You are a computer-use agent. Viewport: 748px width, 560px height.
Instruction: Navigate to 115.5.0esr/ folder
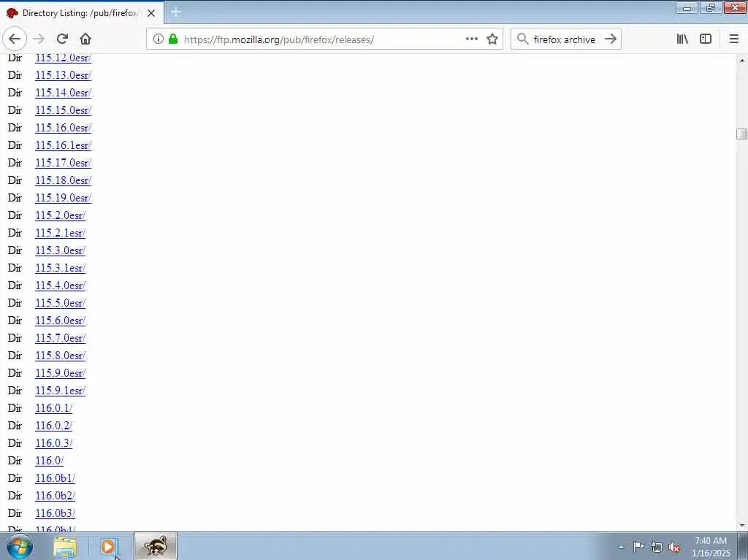60,303
